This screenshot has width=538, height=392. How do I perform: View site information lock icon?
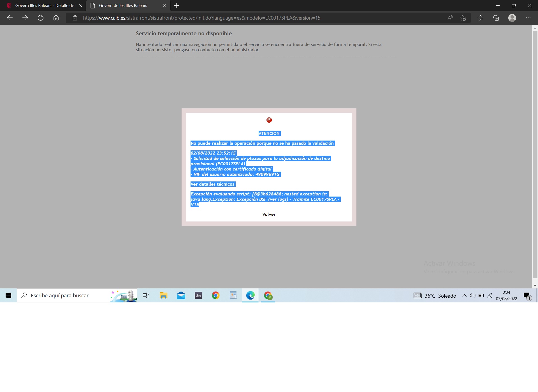(x=75, y=18)
